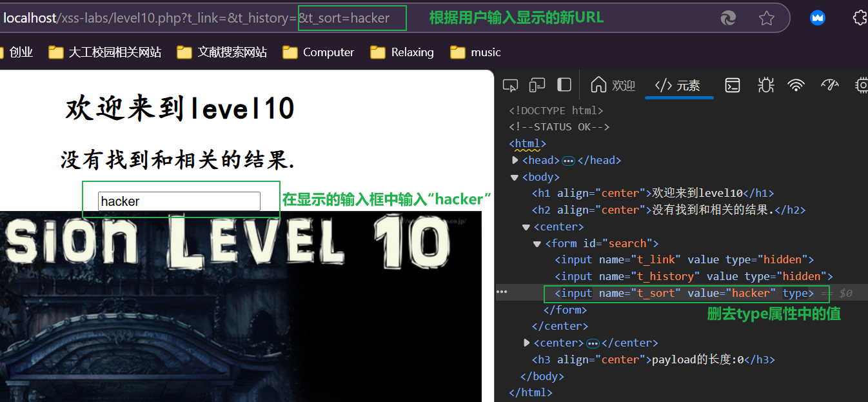Open the row actions ellipsis beside t_sort
Screen dimensions: 868x402
[502, 292]
